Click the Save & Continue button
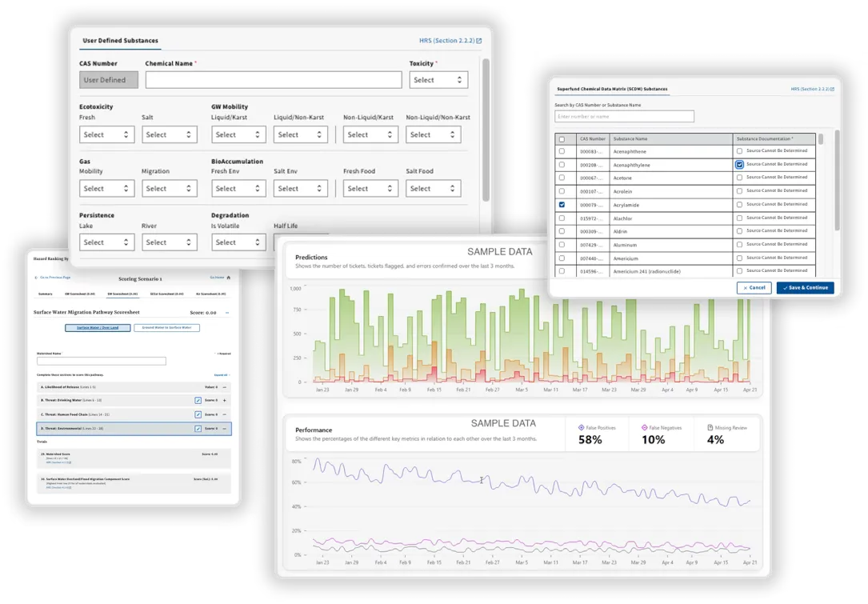The height and width of the screenshot is (604, 868). pos(805,288)
